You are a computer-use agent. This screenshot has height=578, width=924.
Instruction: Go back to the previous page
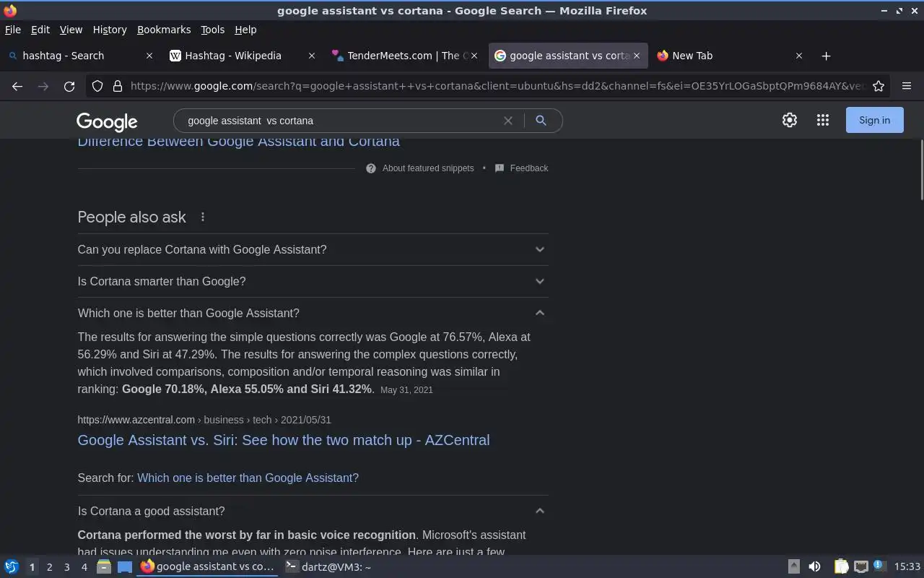point(17,86)
